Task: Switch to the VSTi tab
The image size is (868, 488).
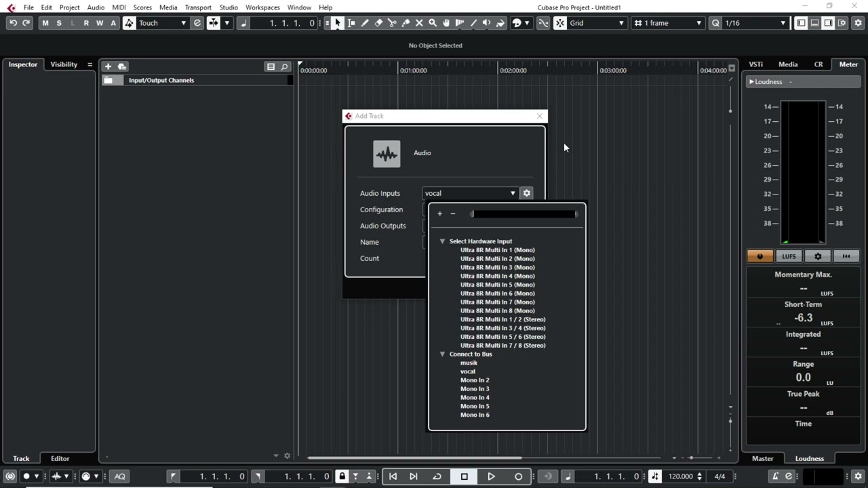Action: click(756, 64)
